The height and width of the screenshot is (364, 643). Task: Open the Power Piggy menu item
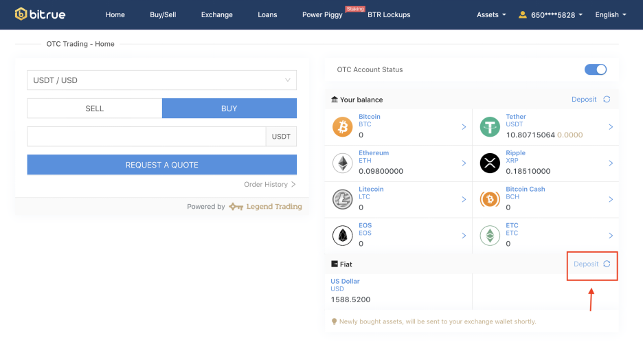(322, 14)
